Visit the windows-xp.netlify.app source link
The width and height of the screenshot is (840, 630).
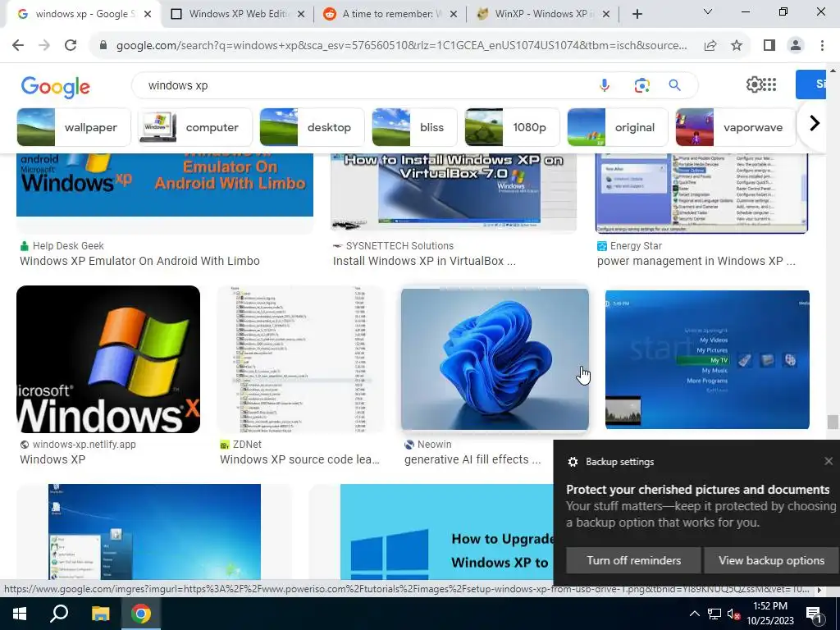click(x=84, y=444)
